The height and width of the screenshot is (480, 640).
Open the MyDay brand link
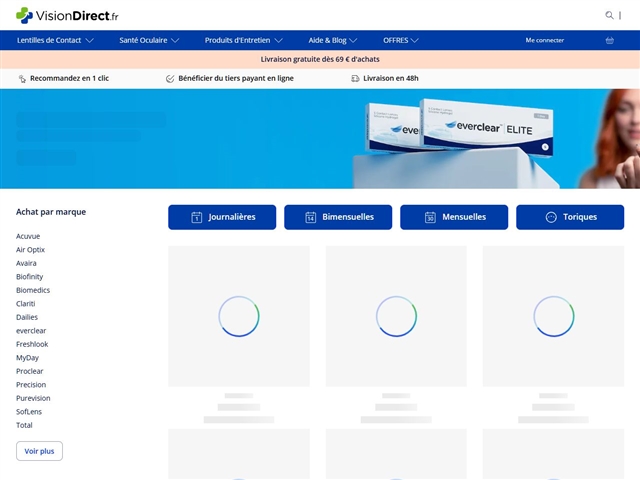[27, 358]
